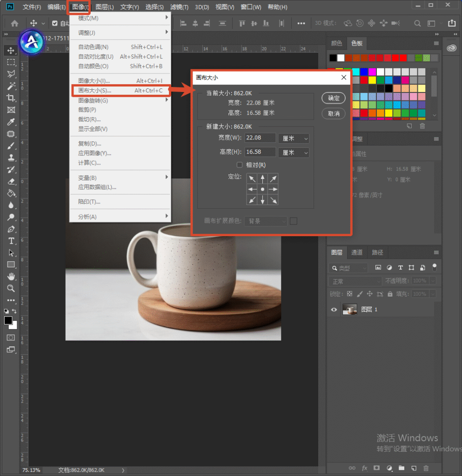Pick the Magic Wand tool
Screen dimensions: 462x476
tap(11, 86)
